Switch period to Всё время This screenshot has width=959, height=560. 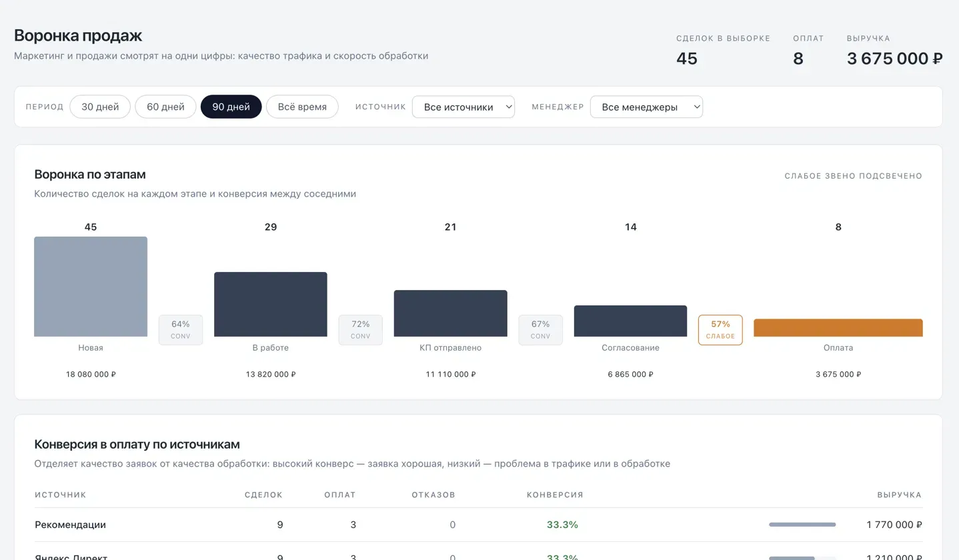tap(302, 107)
